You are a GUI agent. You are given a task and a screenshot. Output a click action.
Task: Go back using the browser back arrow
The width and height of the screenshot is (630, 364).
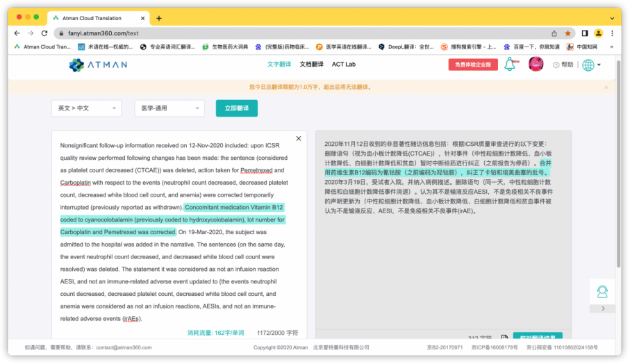pyautogui.click(x=17, y=33)
